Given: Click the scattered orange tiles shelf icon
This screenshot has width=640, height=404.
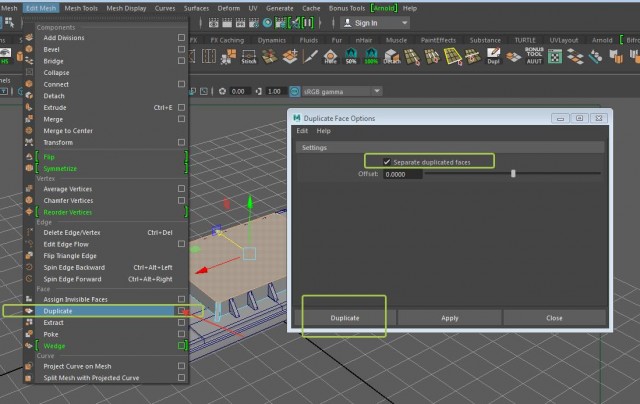Looking at the screenshot, I should pos(575,57).
